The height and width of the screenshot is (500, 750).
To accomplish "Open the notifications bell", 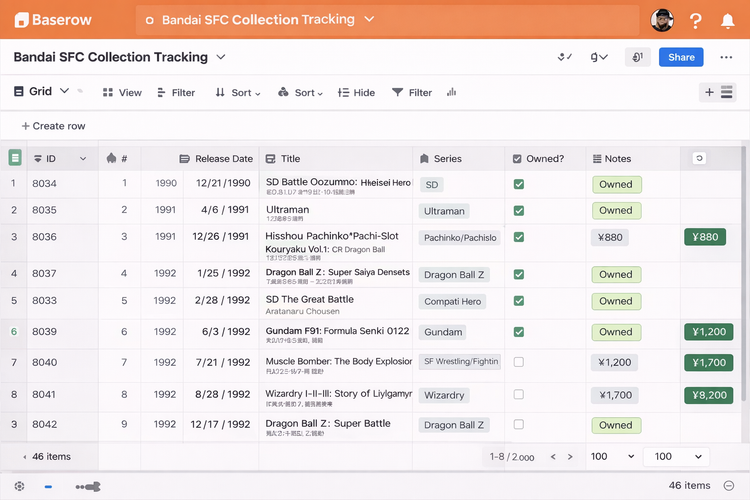I will pyautogui.click(x=728, y=21).
